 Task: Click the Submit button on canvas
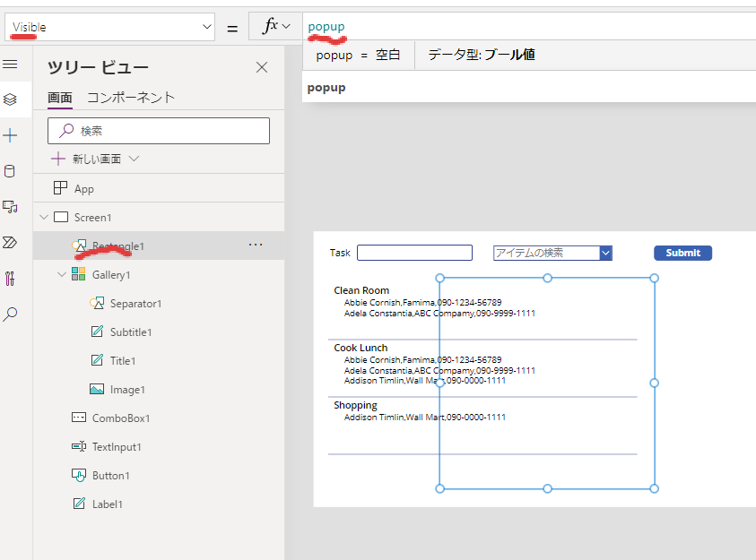pos(682,253)
